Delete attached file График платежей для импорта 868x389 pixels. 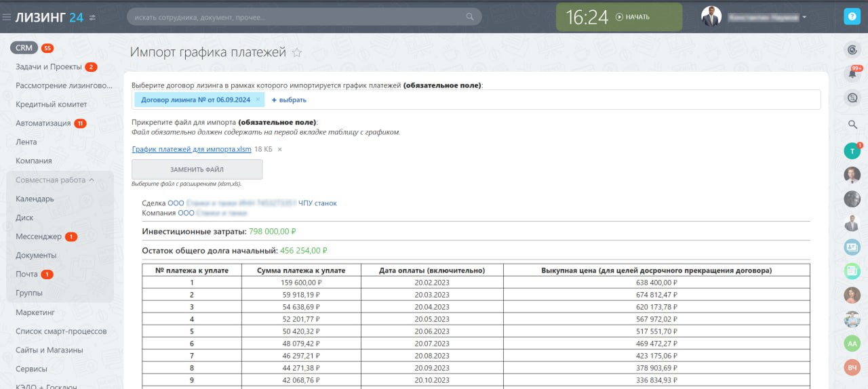pyautogui.click(x=279, y=149)
